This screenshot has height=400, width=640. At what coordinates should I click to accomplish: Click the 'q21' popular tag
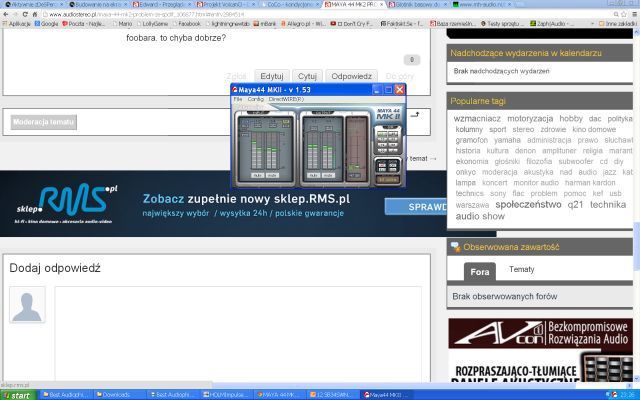tap(575, 205)
